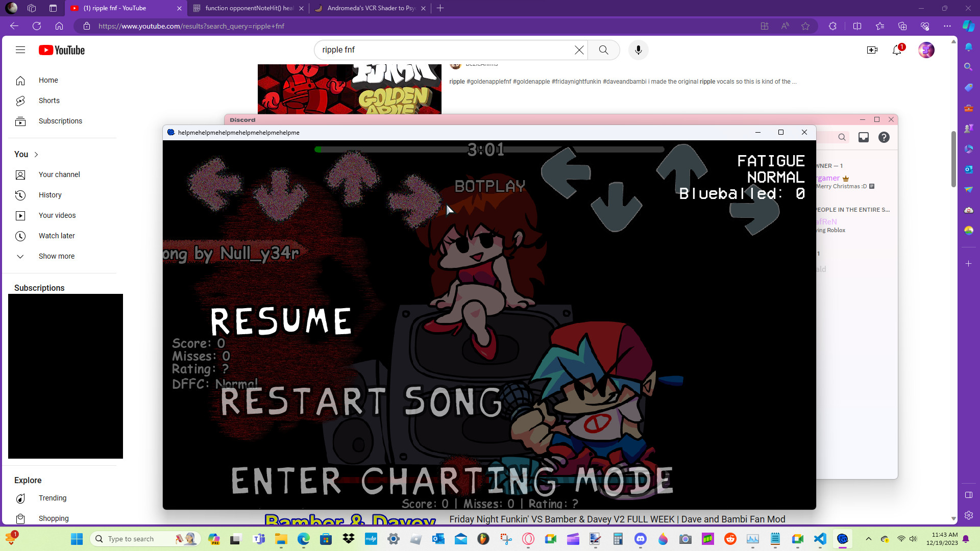
Task: Click RESUME to continue the song
Action: [281, 321]
